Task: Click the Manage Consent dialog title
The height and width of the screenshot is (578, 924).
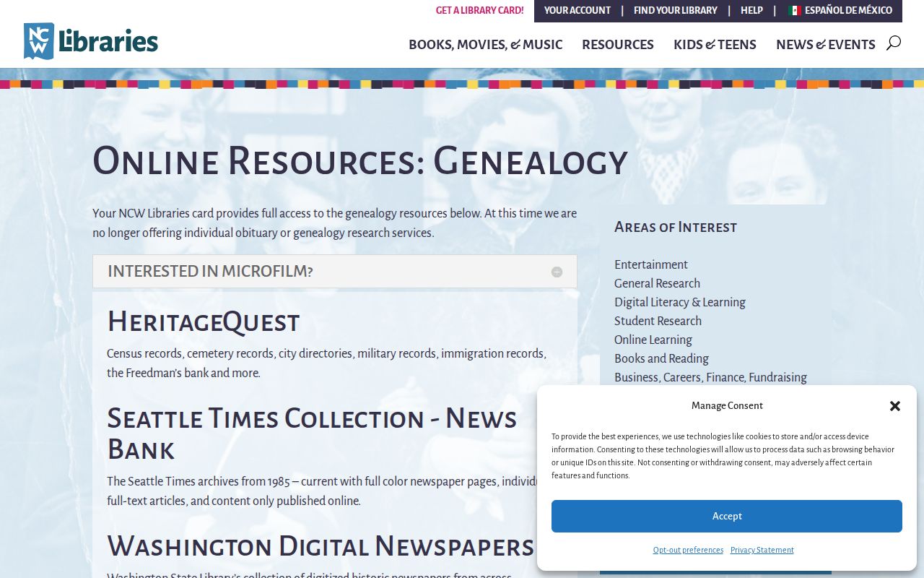Action: coord(727,406)
